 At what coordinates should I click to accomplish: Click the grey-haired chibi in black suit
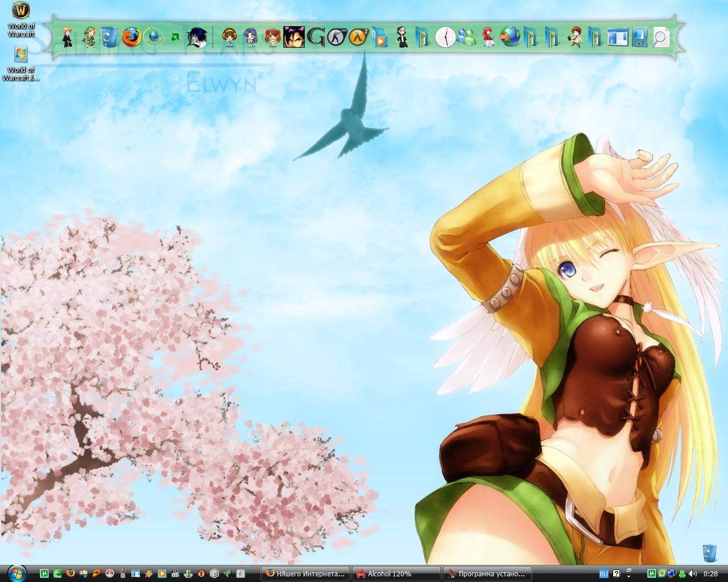pyautogui.click(x=402, y=37)
